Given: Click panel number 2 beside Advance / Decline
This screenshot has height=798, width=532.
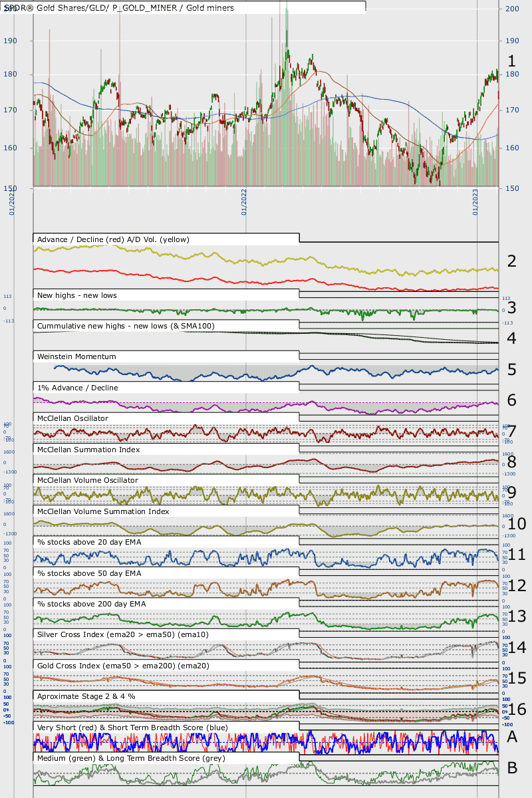Looking at the screenshot, I should (x=511, y=261).
